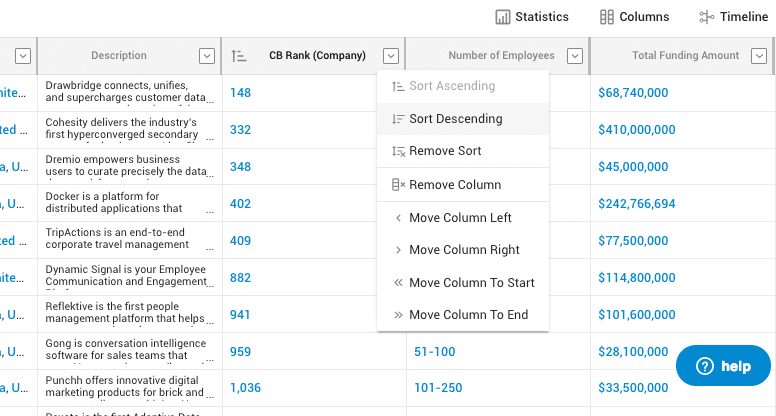Select Remove Column in the menu
Screen dimensions: 776x416
[463, 185]
